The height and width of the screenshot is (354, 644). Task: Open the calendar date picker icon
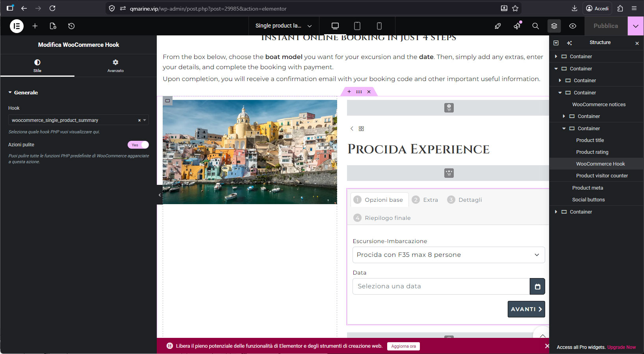pos(537,286)
